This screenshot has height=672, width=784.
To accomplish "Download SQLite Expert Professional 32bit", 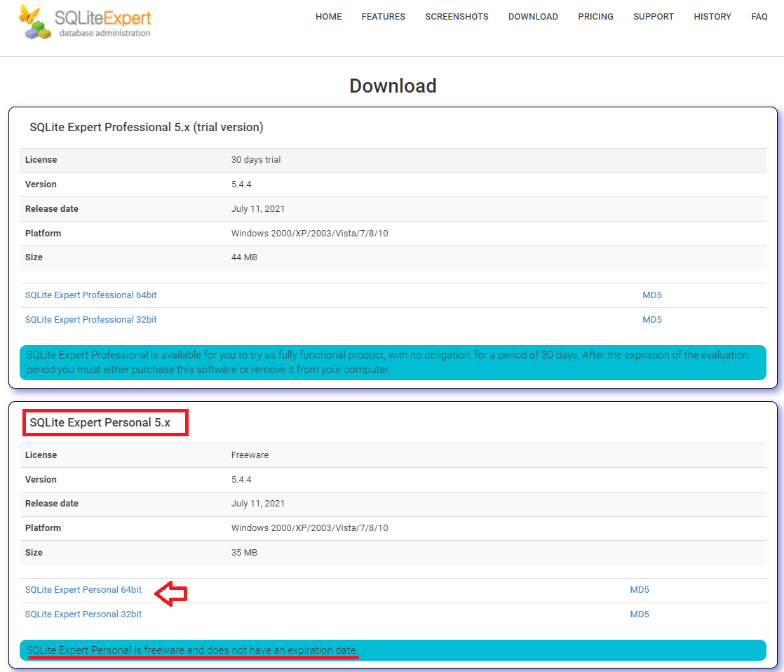I will [90, 319].
